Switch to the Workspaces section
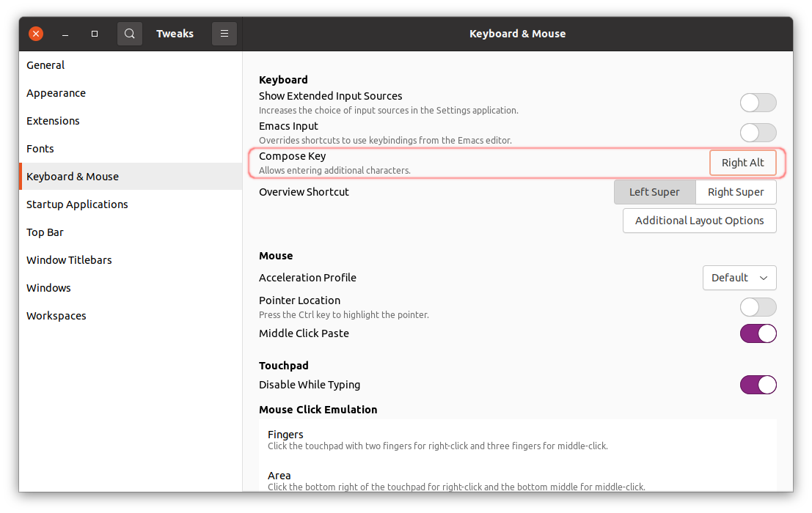The width and height of the screenshot is (812, 513). 131,316
